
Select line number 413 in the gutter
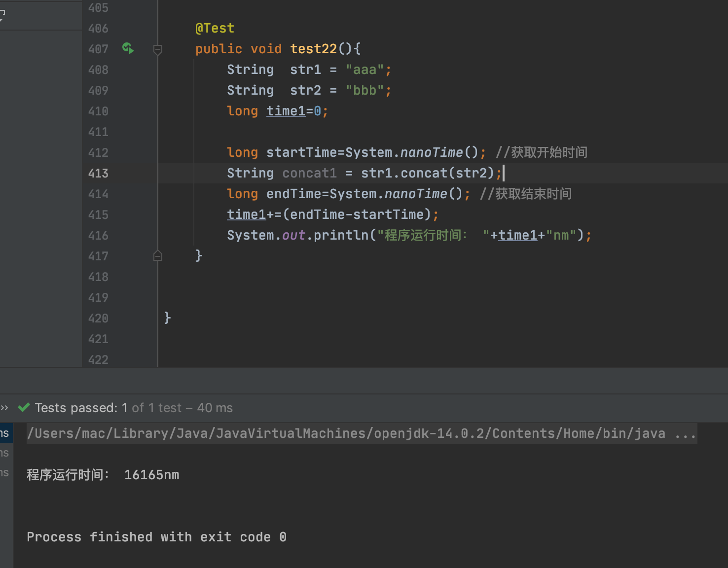point(98,173)
